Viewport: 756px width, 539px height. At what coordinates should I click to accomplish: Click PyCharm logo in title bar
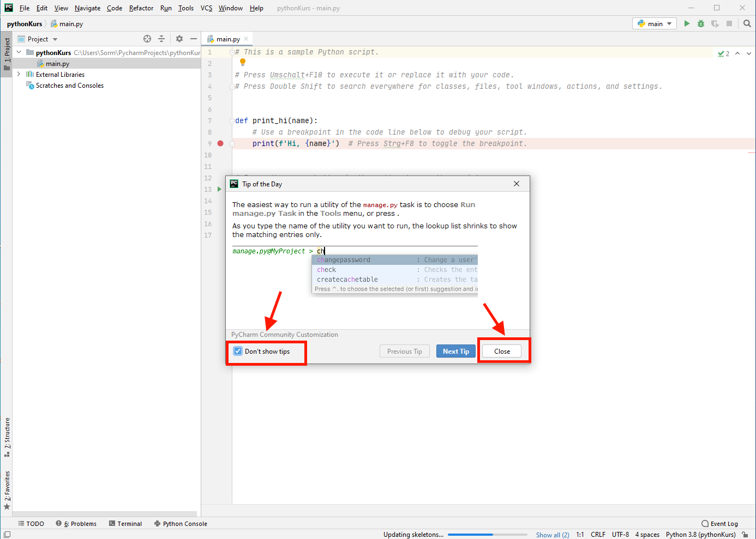coord(9,8)
